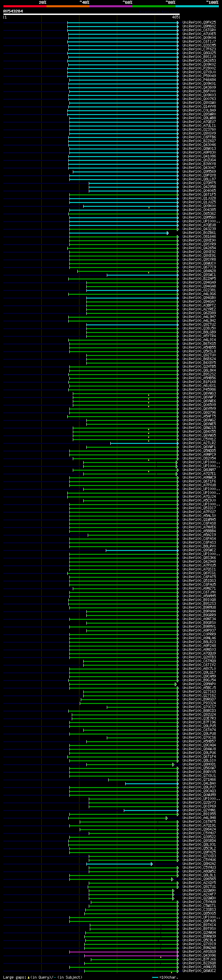Select the label UniRef100_Q8GU25
Image resolution: width=222 pixels, height=980 pixels.
199,53
